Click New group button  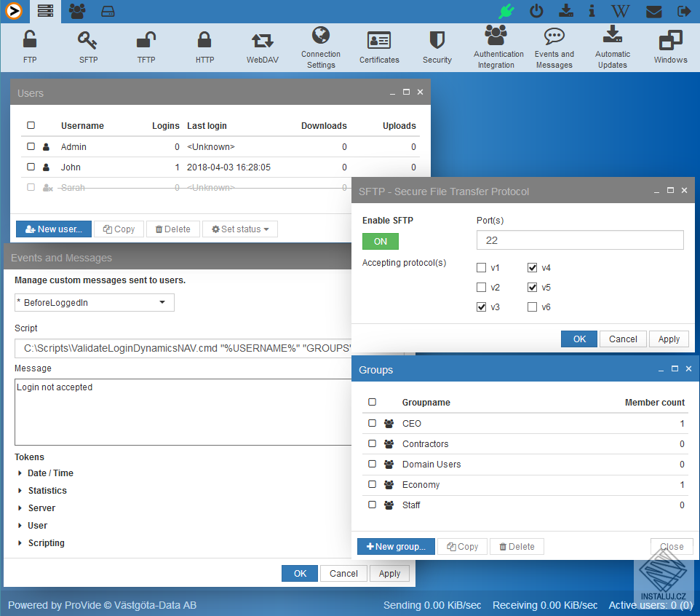tap(396, 546)
